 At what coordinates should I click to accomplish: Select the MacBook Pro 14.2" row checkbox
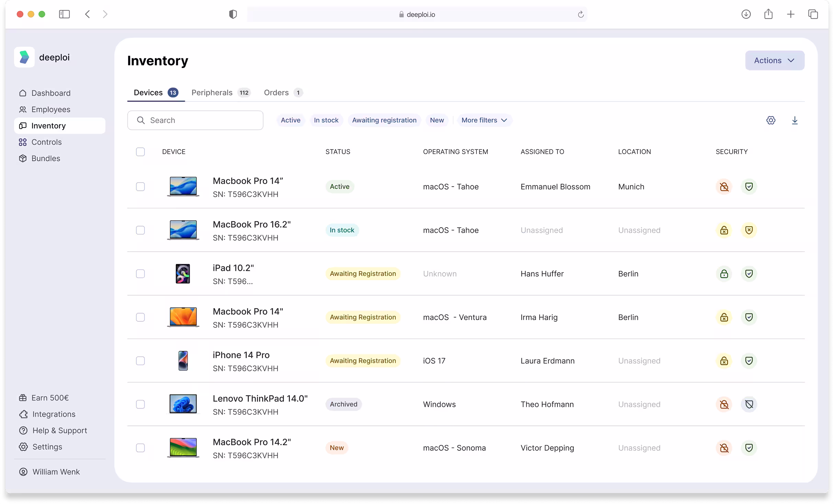coord(140,448)
